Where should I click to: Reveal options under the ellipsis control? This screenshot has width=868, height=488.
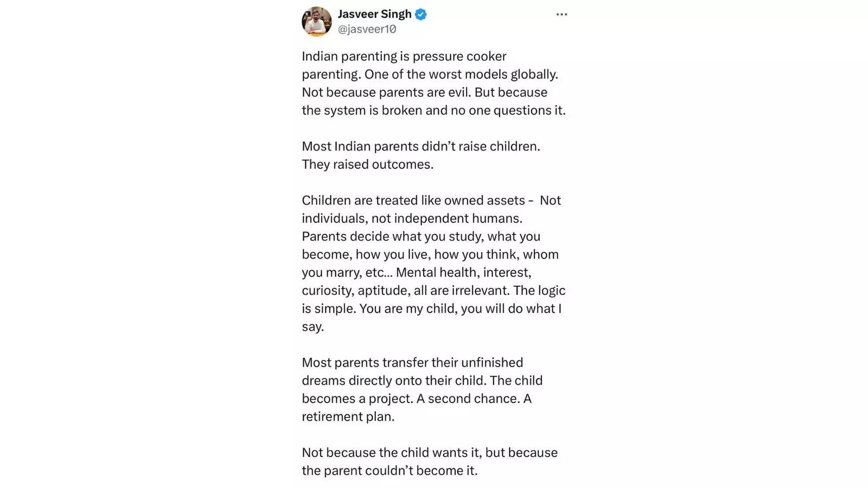[x=561, y=14]
